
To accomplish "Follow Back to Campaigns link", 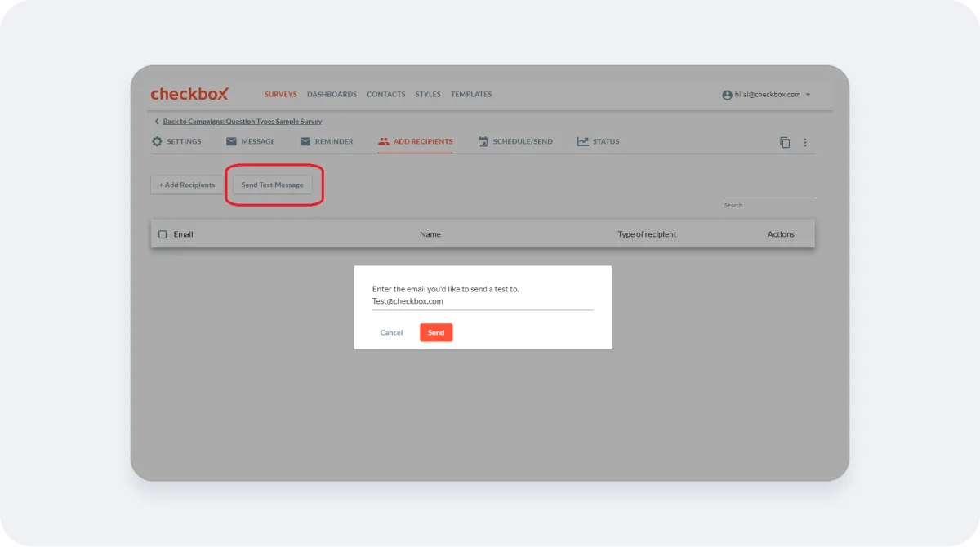I will (x=243, y=121).
